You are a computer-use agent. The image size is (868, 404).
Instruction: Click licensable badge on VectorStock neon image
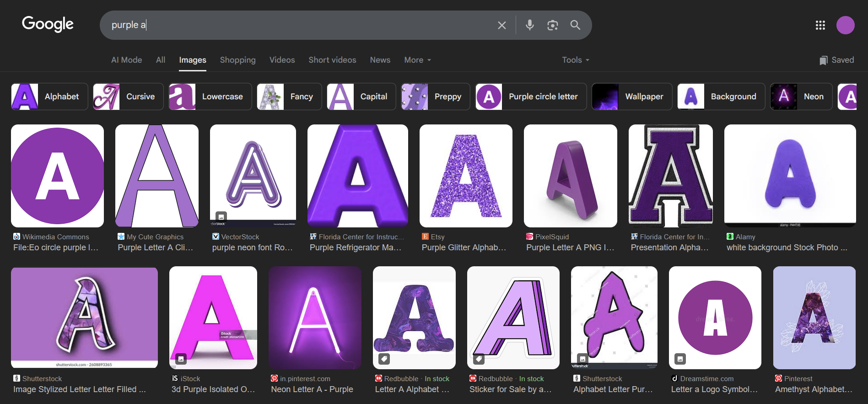click(221, 216)
